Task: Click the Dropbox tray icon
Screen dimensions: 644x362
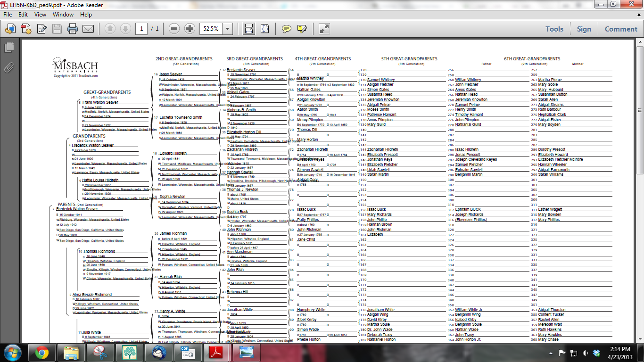Action: [596, 353]
